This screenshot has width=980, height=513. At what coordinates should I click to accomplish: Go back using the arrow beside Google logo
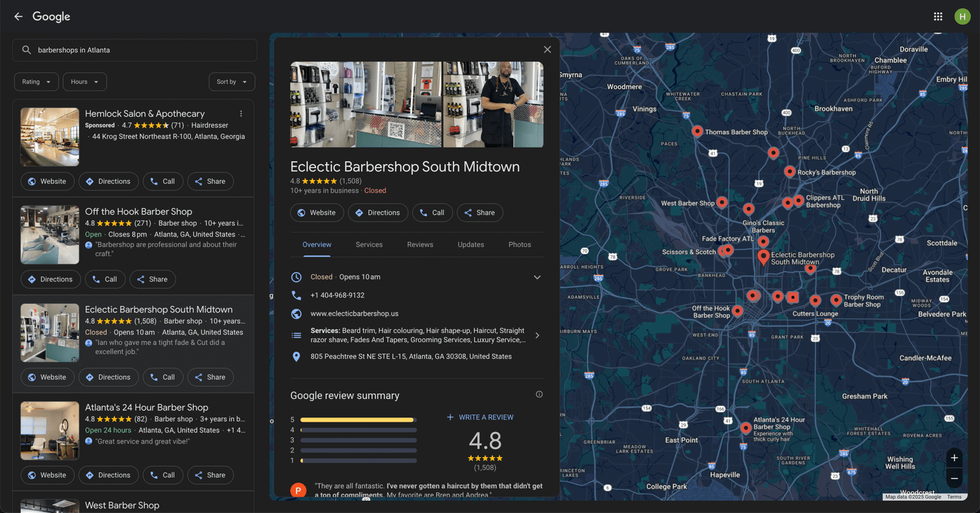click(18, 17)
